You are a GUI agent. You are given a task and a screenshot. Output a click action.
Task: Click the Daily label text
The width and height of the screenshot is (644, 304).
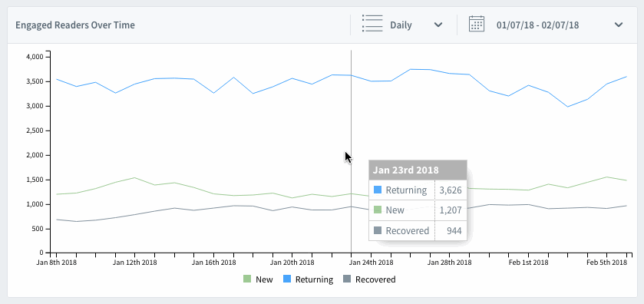tap(401, 25)
